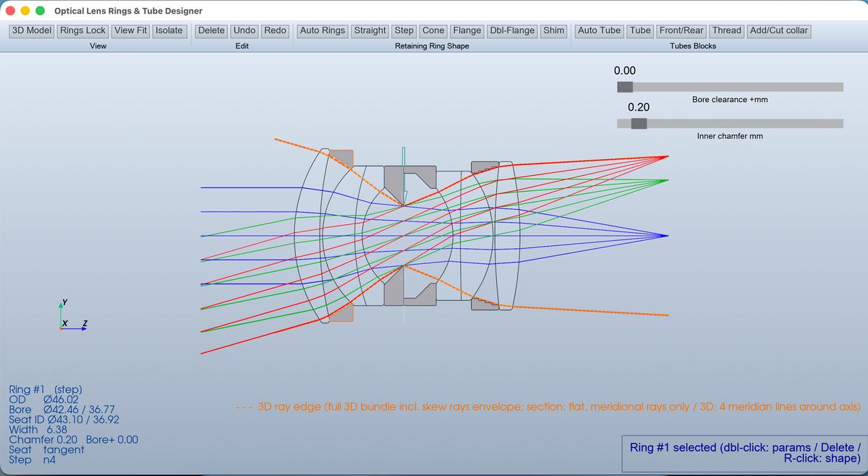868x476 pixels.
Task: Click the 0.00 bore clearance value
Action: click(625, 71)
